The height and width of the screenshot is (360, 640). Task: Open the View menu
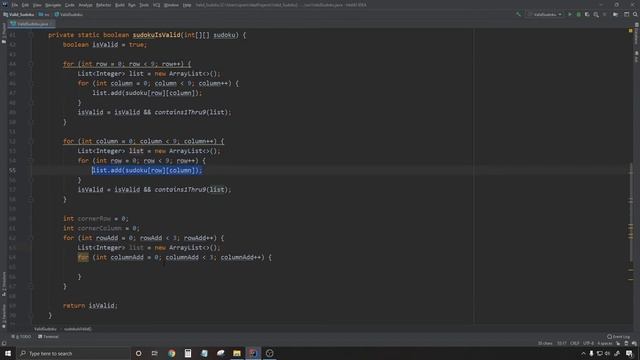coord(37,5)
